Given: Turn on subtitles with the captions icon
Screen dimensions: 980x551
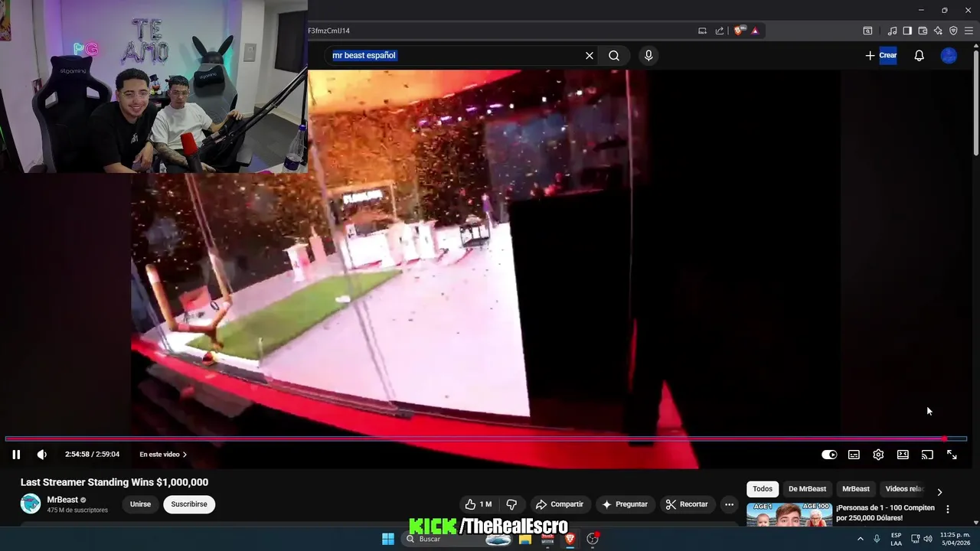Looking at the screenshot, I should click(854, 455).
